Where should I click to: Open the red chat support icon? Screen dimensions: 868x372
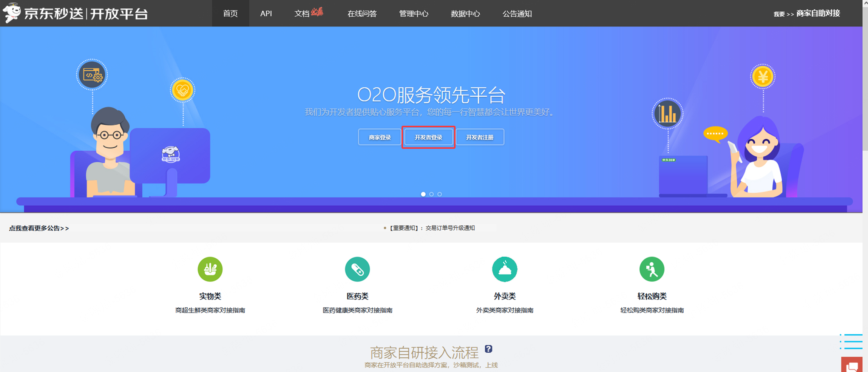[852, 365]
